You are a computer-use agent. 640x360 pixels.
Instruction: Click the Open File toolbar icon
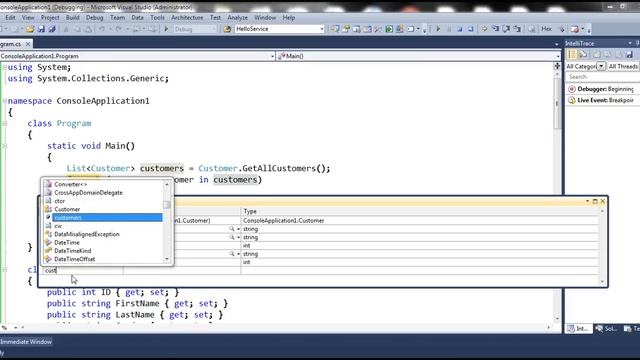pyautogui.click(x=30, y=29)
